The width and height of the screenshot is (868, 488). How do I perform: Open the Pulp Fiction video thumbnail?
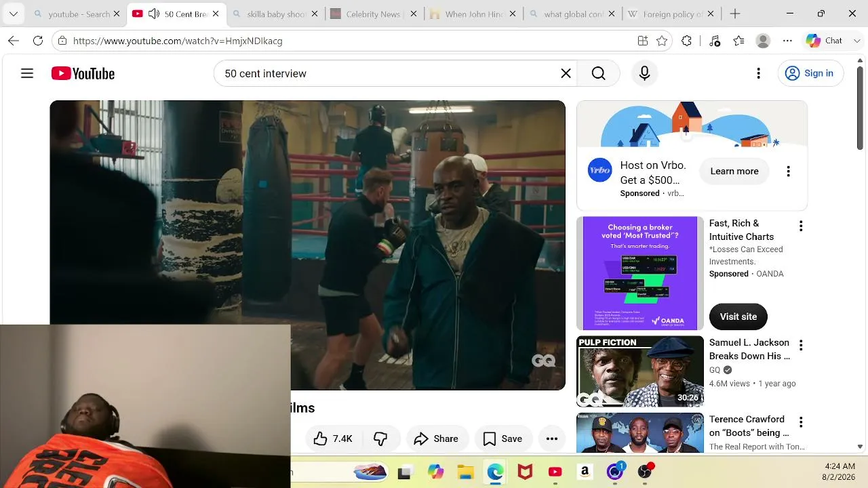[640, 371]
